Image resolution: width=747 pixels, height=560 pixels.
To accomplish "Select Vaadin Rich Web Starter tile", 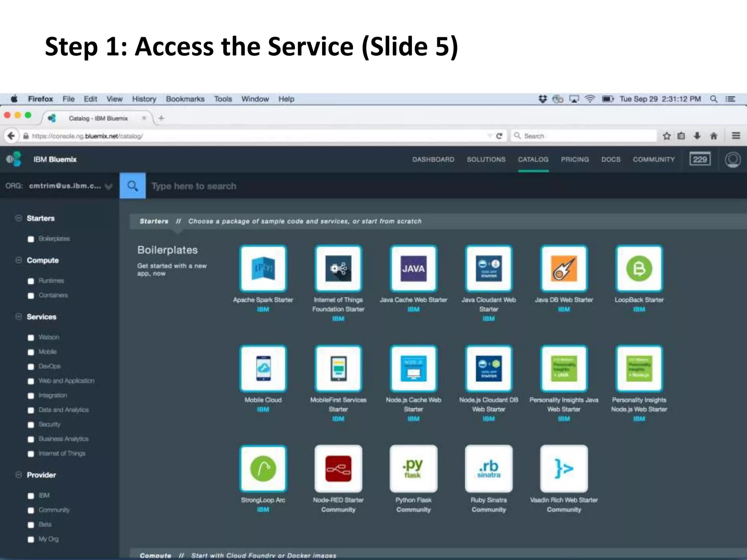I will tap(564, 468).
